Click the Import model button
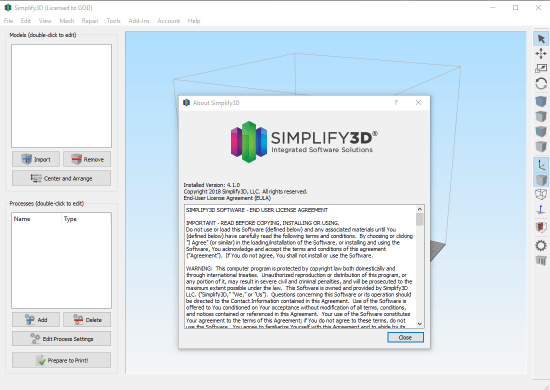The image size is (550, 390). (36, 159)
